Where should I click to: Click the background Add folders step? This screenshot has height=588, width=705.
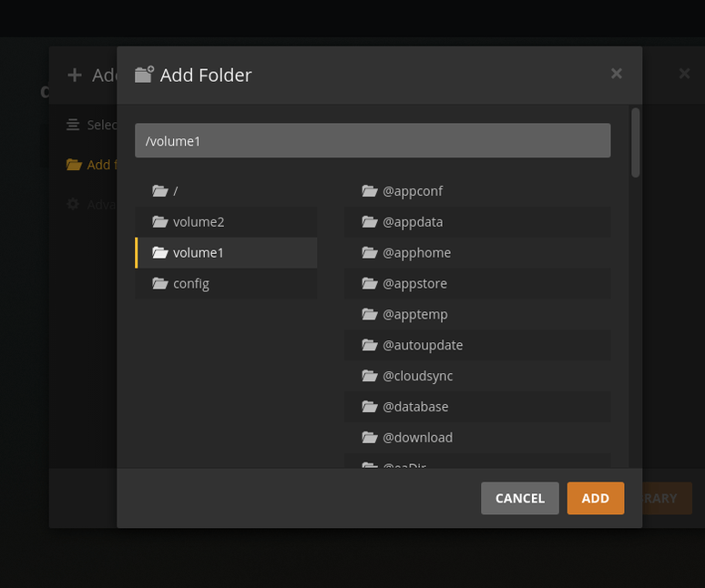91,165
